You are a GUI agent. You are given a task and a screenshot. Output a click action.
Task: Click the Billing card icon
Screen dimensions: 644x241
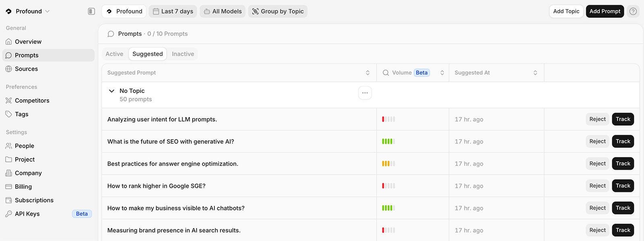(x=8, y=187)
